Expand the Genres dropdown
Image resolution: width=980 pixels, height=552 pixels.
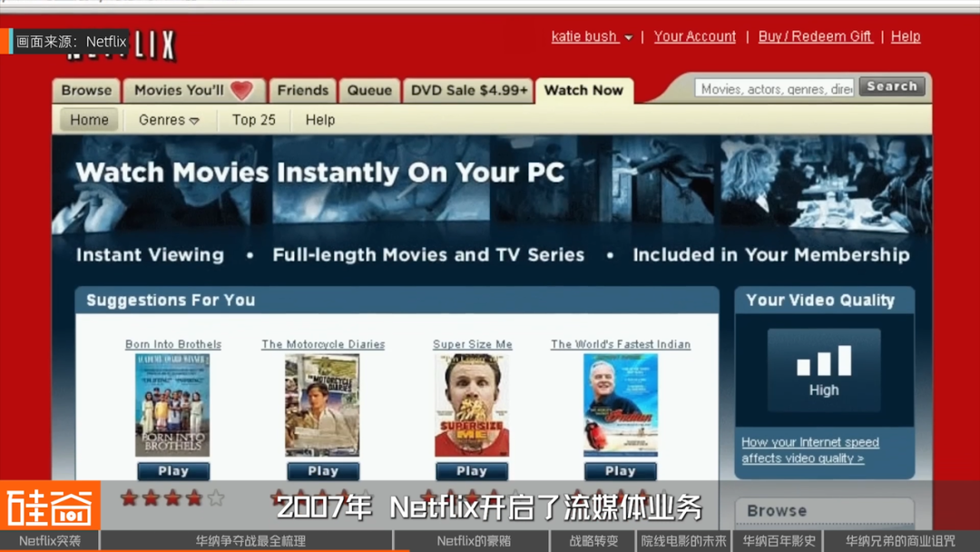pyautogui.click(x=169, y=120)
